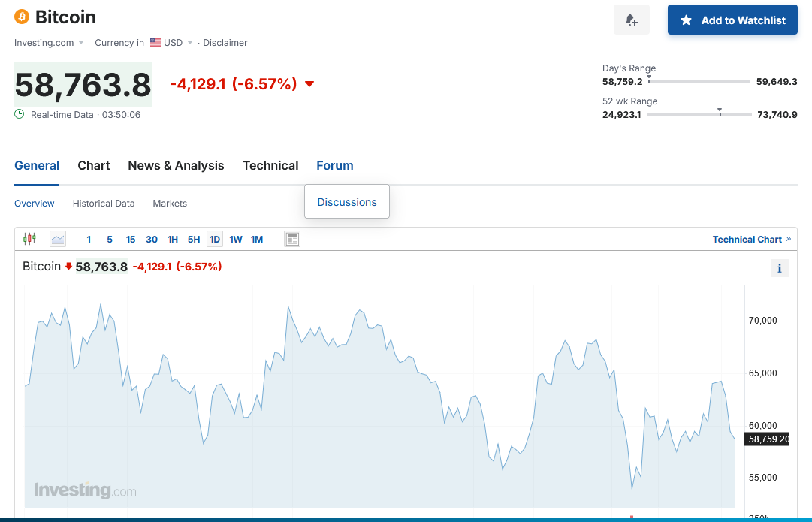Click the chart info icon

[780, 268]
